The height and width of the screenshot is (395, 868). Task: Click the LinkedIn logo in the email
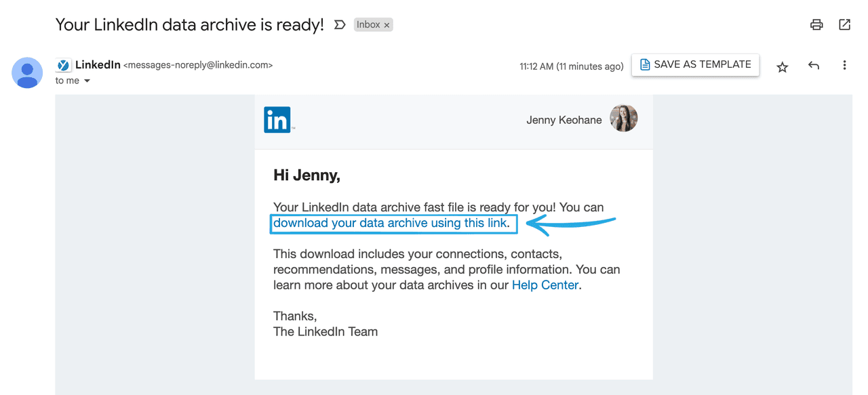(x=279, y=120)
